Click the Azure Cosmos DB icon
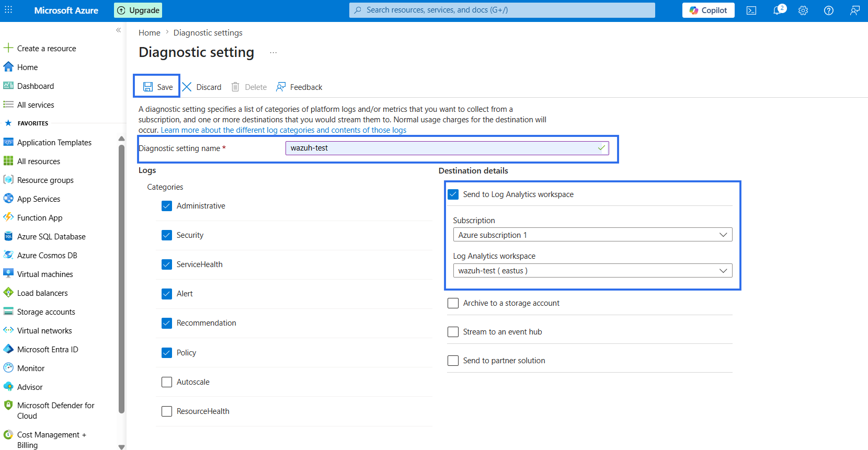The image size is (868, 450). coord(8,255)
